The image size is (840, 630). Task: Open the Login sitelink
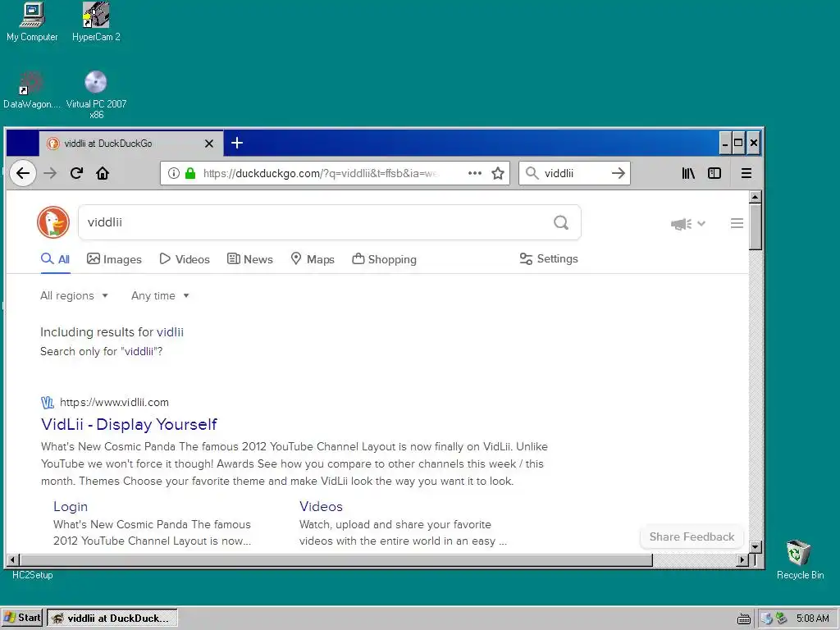tap(71, 506)
